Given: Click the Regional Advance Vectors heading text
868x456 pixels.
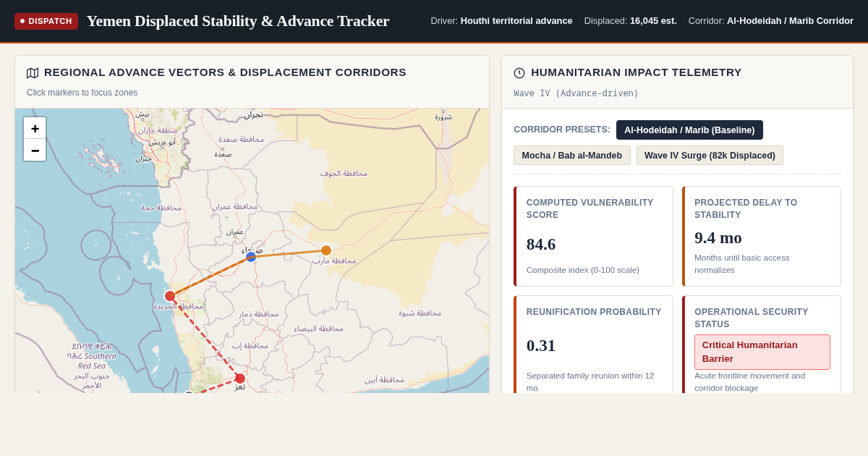Looking at the screenshot, I should coord(225,72).
